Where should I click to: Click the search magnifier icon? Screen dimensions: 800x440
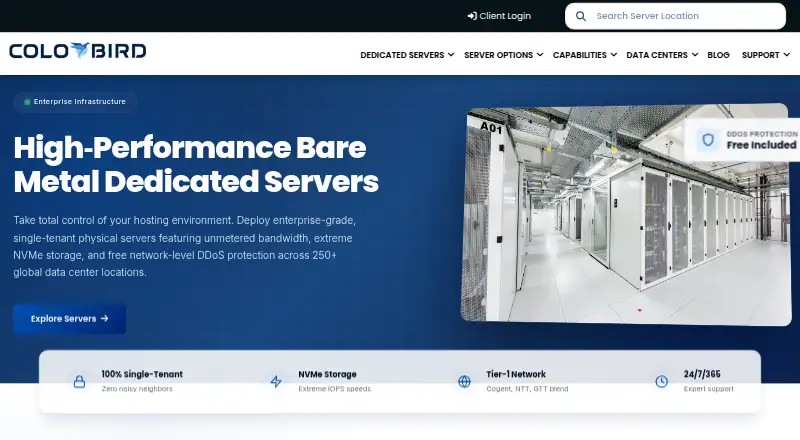tap(581, 16)
